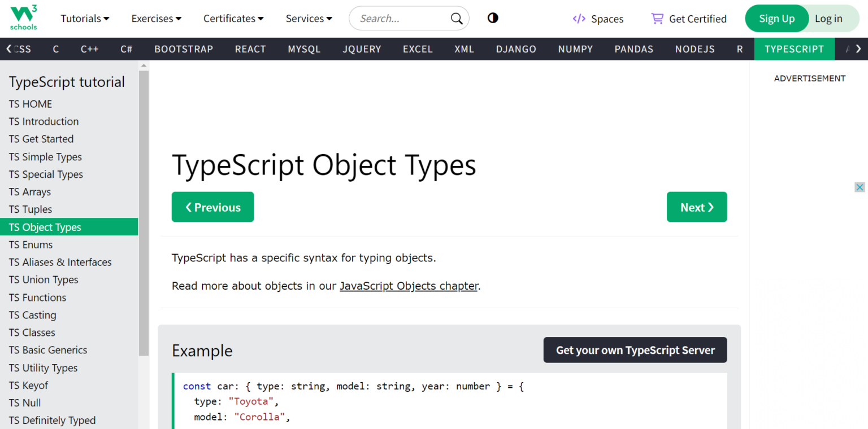Expand the Certificates menu
The width and height of the screenshot is (868, 429).
233,18
